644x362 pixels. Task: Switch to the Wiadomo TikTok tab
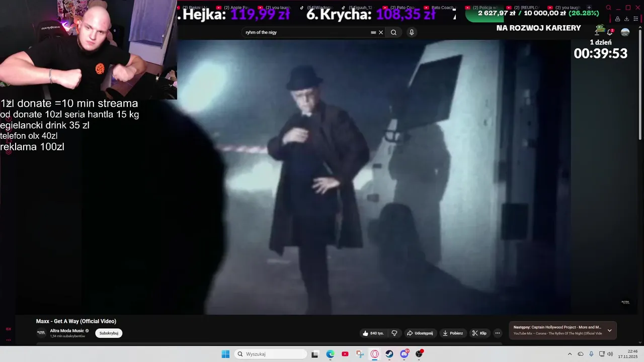316,8
